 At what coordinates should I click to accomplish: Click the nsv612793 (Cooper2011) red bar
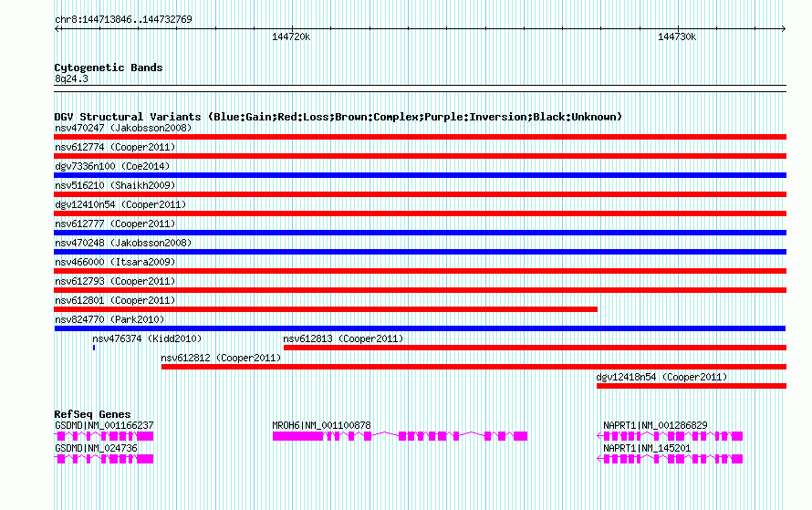[x=420, y=290]
